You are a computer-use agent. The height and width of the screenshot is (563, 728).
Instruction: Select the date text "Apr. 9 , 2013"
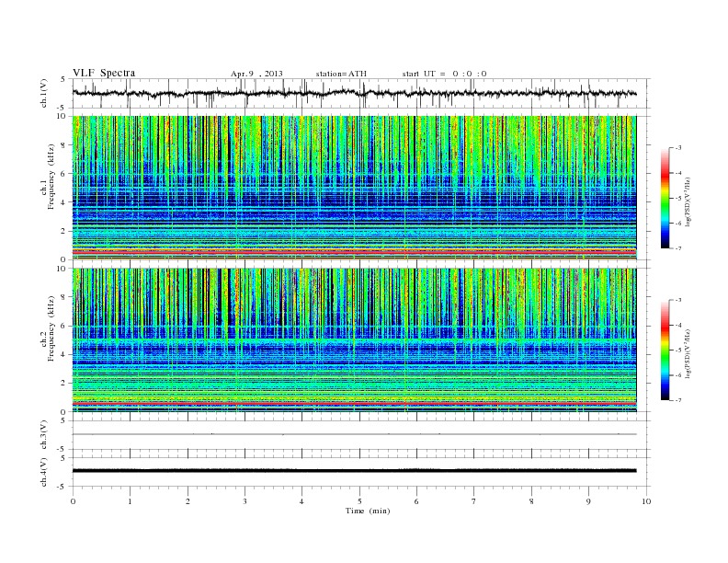click(x=256, y=74)
